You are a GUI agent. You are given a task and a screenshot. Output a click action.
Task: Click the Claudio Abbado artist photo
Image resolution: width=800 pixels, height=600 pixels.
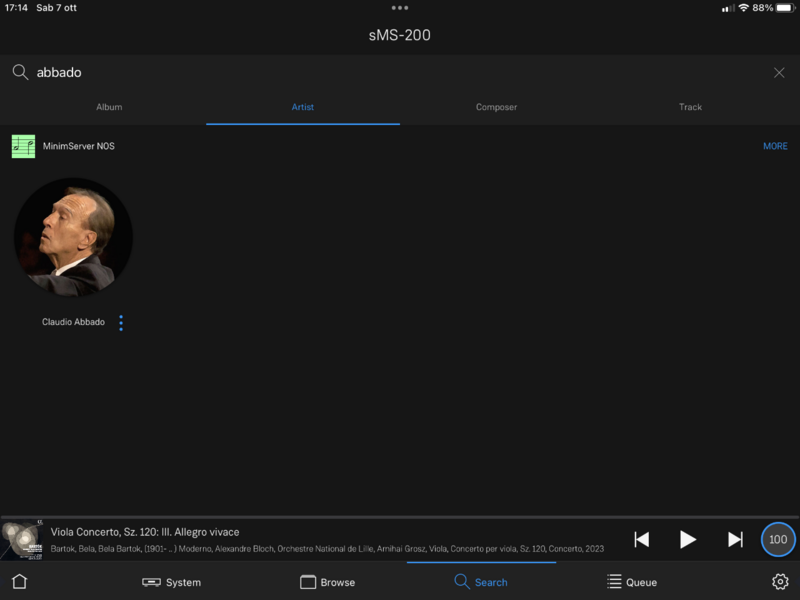click(x=73, y=237)
